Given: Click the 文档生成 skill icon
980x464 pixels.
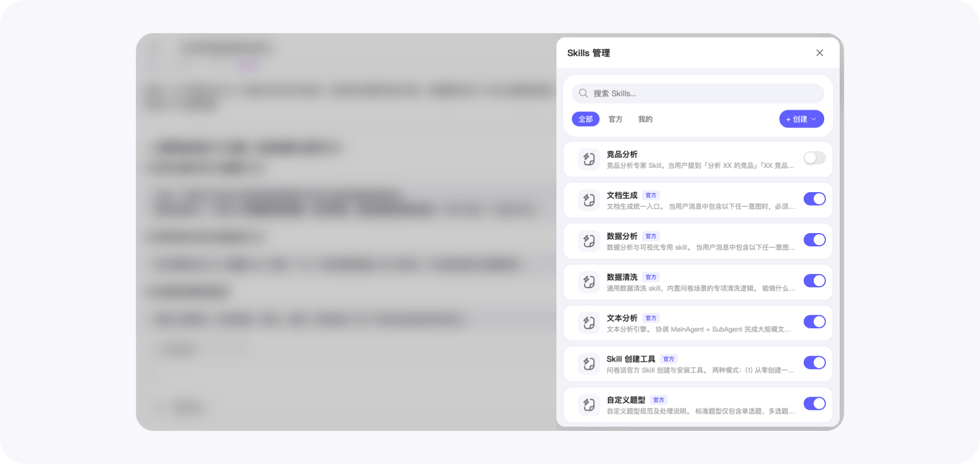Looking at the screenshot, I should pyautogui.click(x=589, y=200).
